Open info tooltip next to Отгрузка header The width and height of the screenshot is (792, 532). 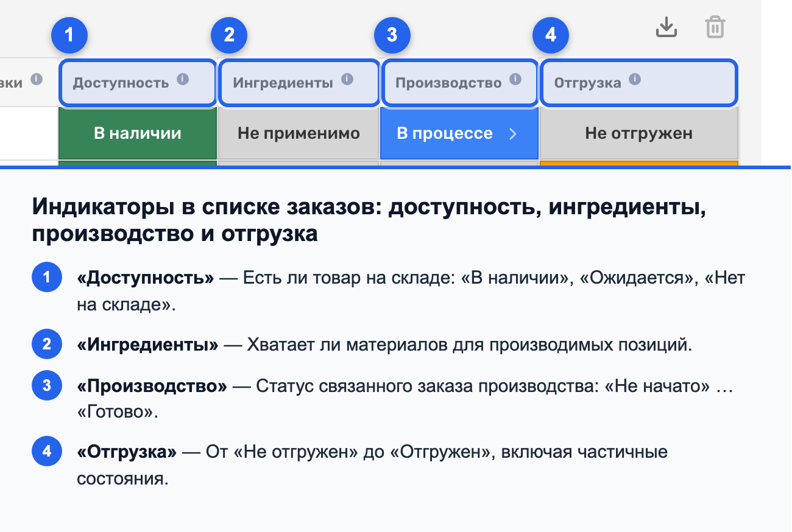635,79
